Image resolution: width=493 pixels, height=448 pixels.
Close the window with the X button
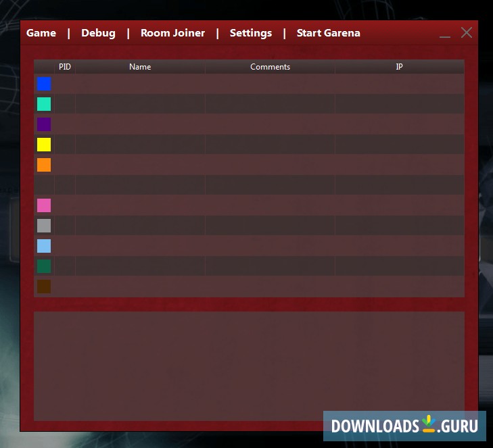[x=466, y=32]
